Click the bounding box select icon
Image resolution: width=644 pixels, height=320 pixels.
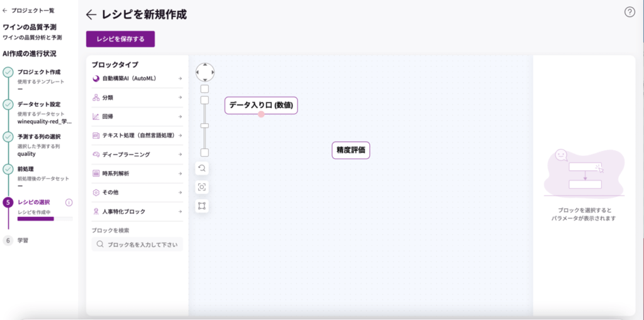202,206
